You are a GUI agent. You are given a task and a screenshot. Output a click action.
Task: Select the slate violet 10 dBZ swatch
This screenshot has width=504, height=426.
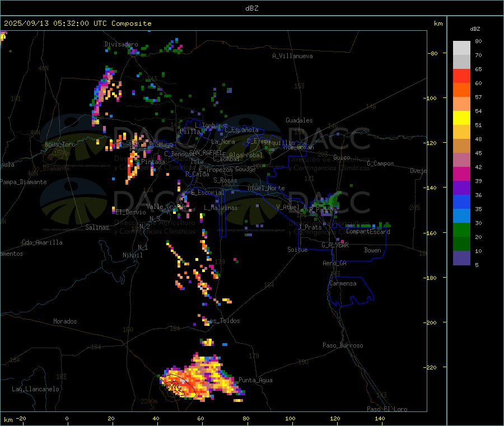461,258
